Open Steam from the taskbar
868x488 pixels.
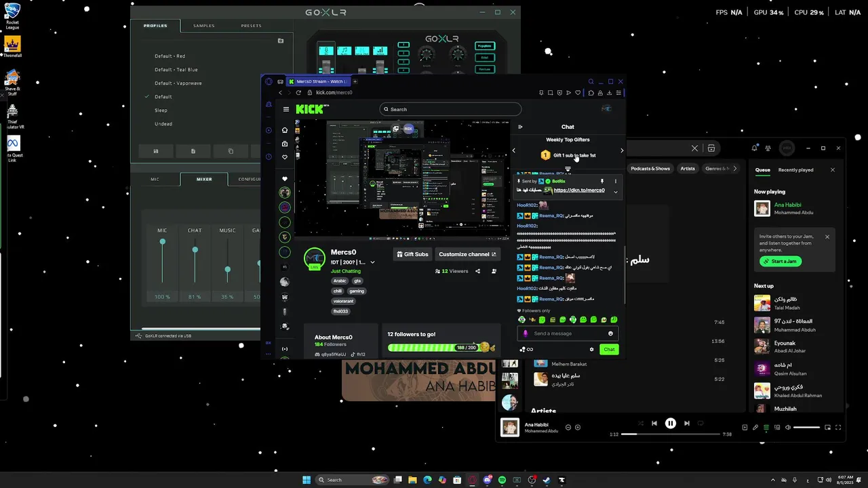547,480
